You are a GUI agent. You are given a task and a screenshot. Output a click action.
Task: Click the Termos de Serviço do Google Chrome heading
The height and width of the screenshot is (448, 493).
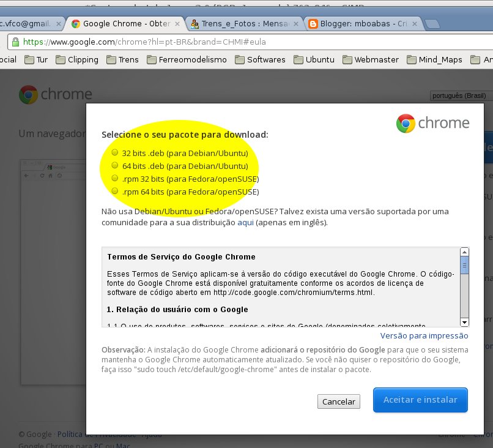point(181,256)
